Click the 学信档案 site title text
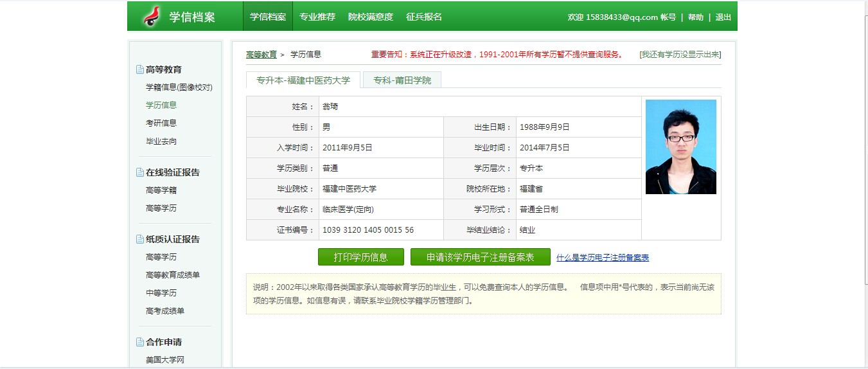Screen dimensions: 868x369 [x=192, y=17]
